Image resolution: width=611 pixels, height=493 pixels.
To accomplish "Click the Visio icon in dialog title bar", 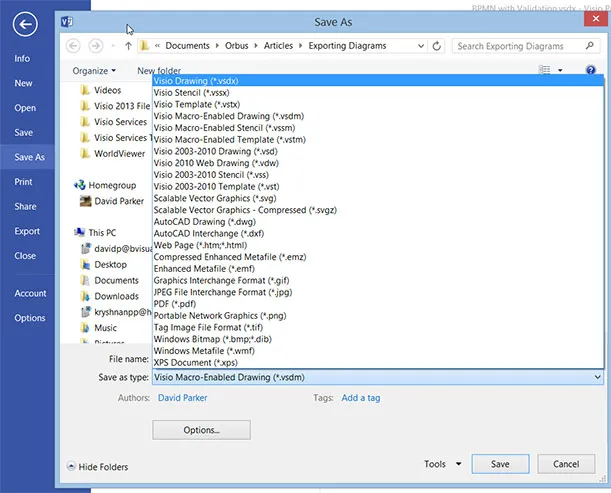I will [67, 22].
